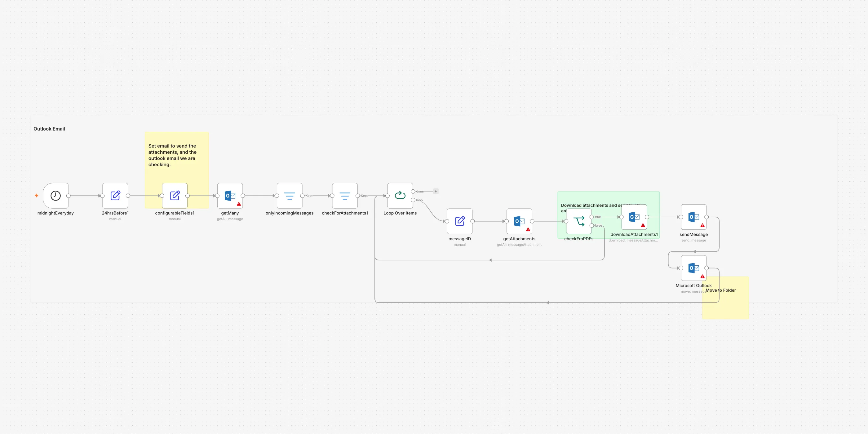Click the Kept output of onlyIncomingMessages
Screen dimensions: 868x434
coord(302,196)
